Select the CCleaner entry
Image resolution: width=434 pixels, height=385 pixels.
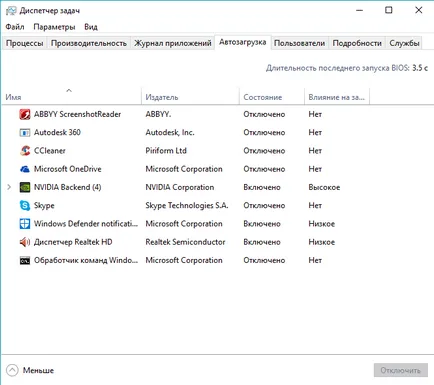50,151
